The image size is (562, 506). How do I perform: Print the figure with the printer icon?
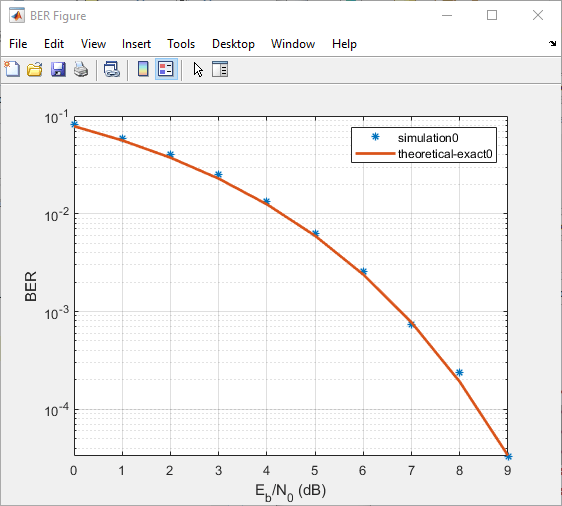click(81, 69)
